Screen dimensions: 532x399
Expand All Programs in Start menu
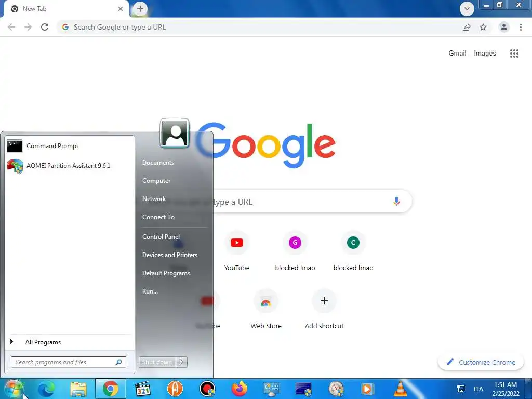(69, 342)
